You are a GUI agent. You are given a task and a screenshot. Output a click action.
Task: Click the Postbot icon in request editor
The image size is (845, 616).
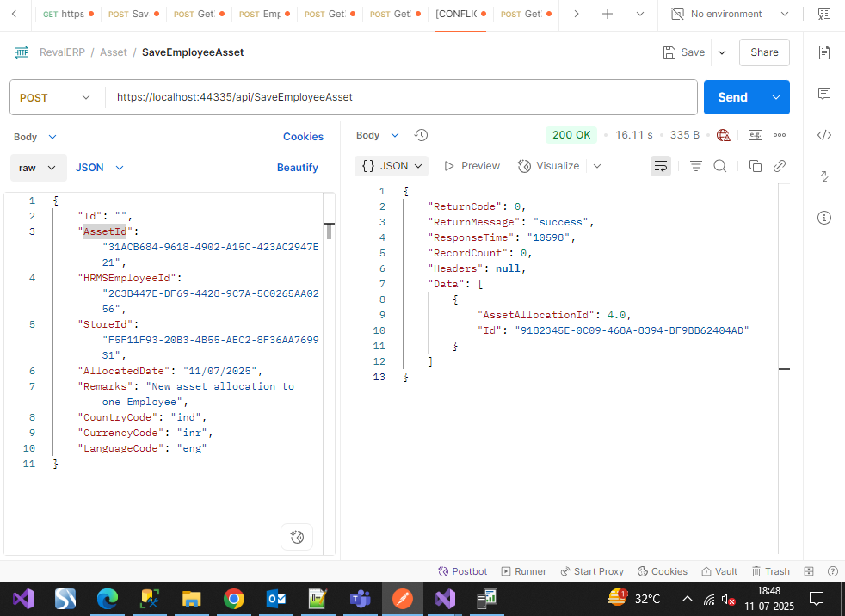[x=297, y=538]
